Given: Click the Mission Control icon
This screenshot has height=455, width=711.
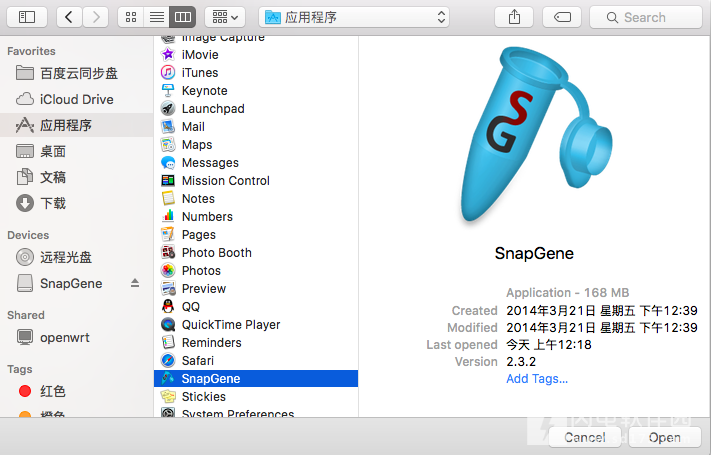Looking at the screenshot, I should coord(168,181).
